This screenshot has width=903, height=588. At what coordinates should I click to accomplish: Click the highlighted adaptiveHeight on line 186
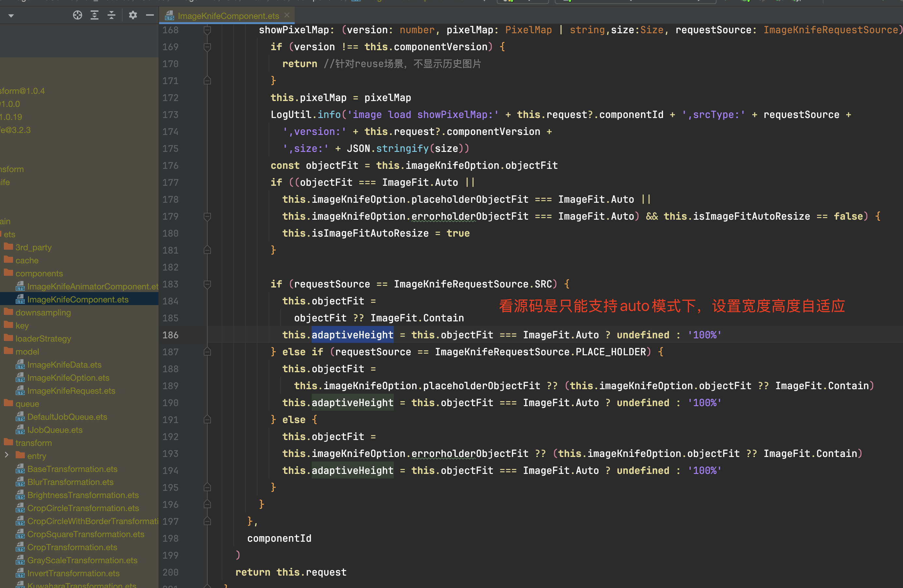(x=352, y=335)
